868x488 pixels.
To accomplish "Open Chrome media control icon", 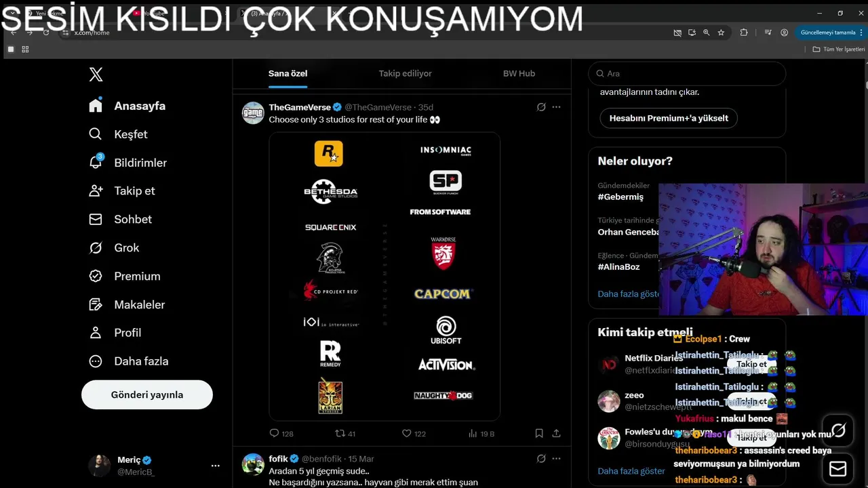I will (768, 33).
